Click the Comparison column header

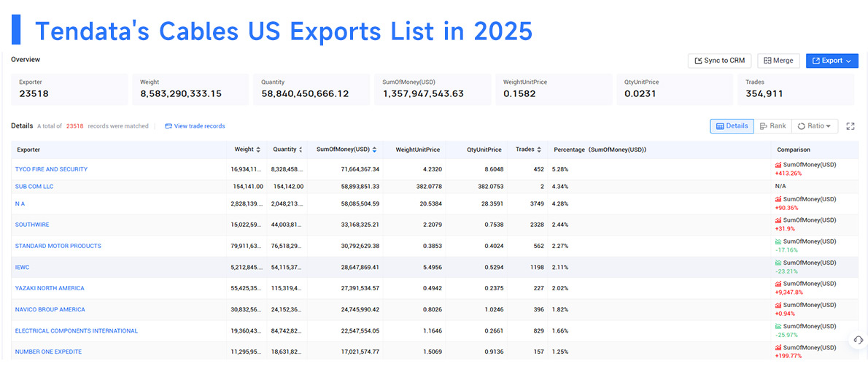click(794, 150)
